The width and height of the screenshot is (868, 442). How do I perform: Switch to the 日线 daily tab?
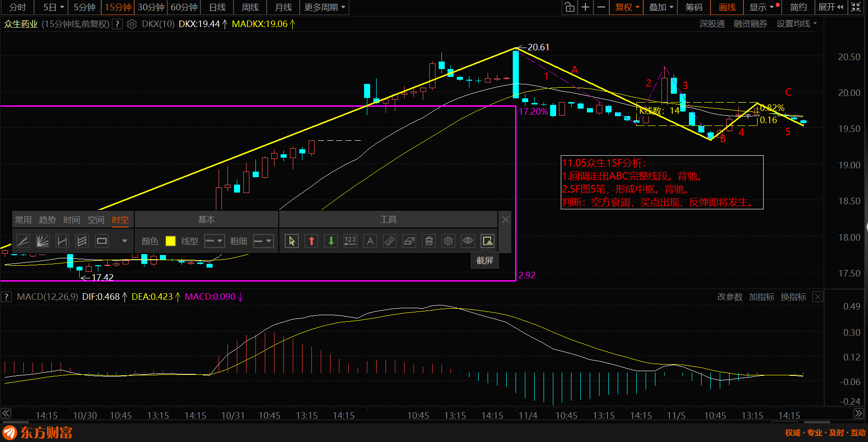tap(217, 7)
